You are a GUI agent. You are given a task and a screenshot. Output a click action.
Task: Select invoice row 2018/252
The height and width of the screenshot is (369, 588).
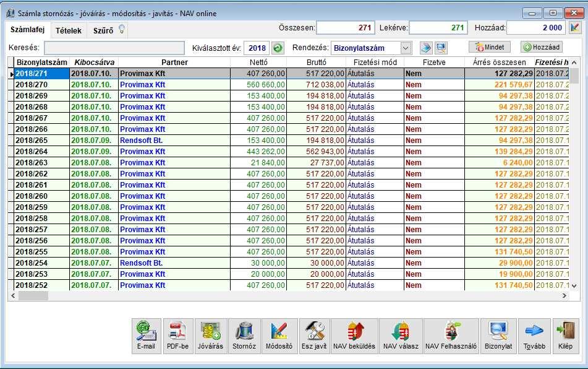(x=289, y=285)
